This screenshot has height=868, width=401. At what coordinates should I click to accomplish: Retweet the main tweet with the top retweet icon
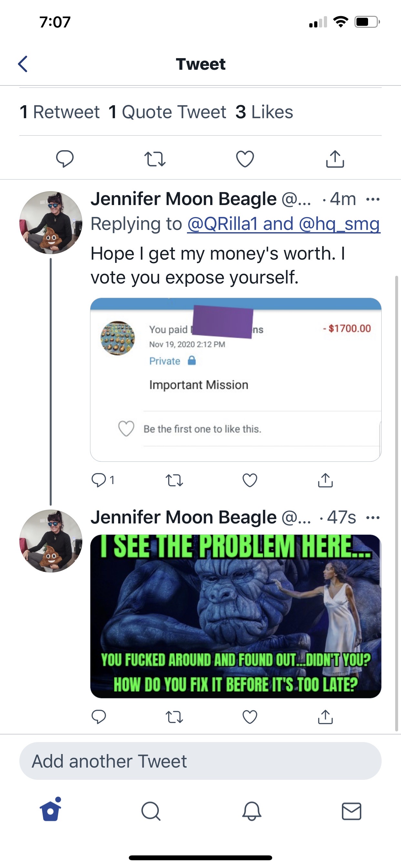click(x=155, y=159)
